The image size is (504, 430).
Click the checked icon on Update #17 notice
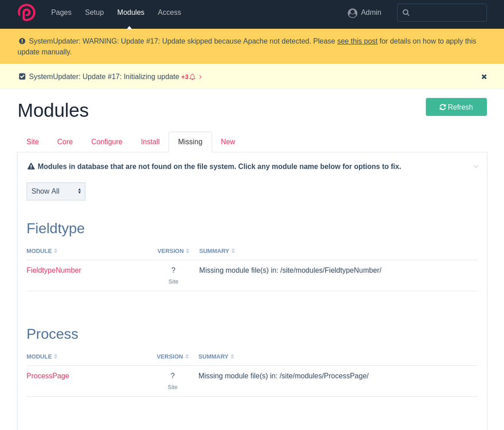(22, 77)
